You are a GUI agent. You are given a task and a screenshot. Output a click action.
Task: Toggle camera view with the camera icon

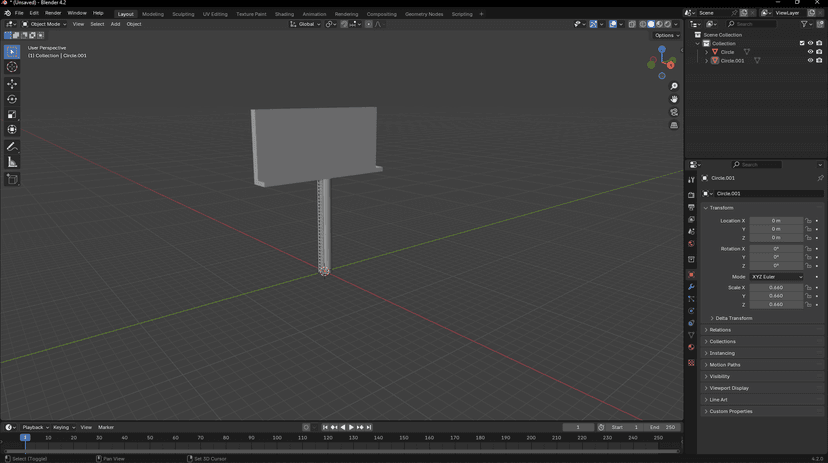[674, 112]
